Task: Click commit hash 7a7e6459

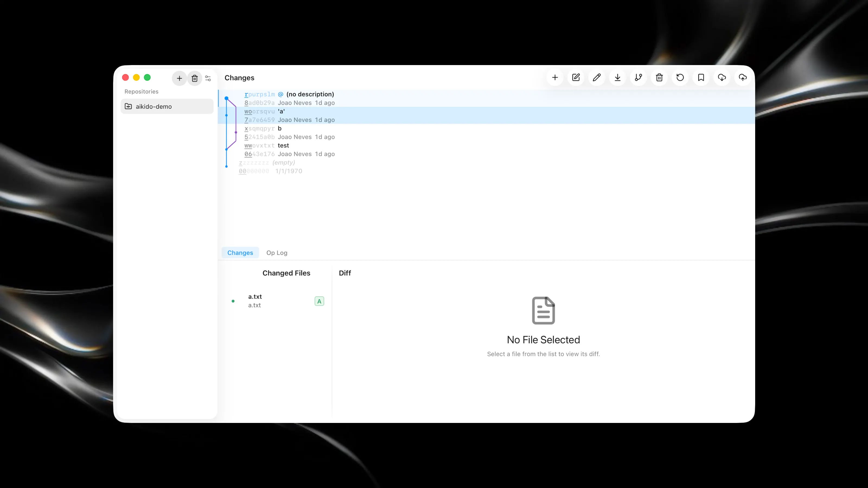Action: point(260,120)
